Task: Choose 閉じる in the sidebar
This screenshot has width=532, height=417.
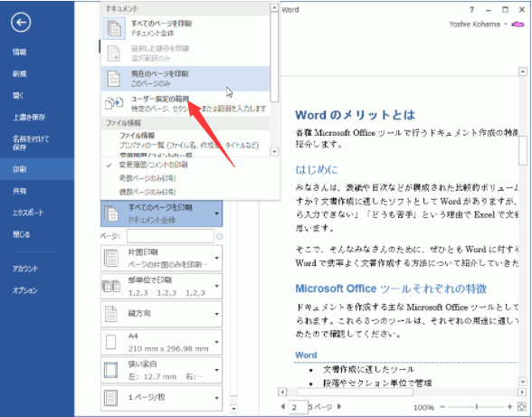Action: [x=21, y=234]
